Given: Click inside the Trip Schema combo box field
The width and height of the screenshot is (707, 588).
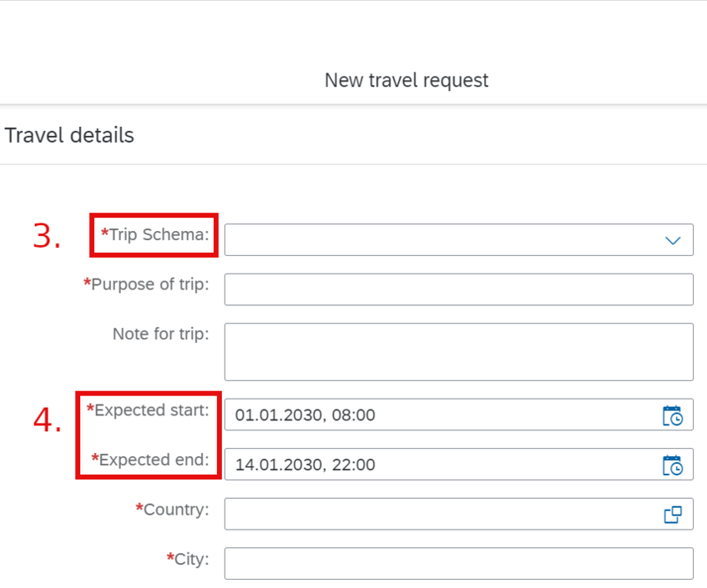Looking at the screenshot, I should [458, 239].
